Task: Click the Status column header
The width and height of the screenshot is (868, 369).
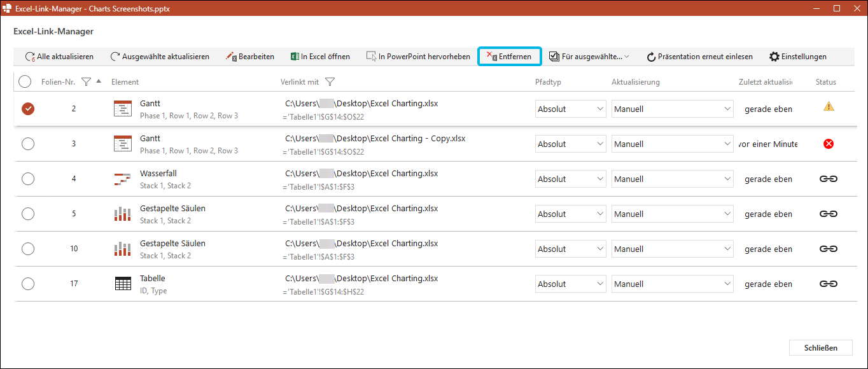Action: (826, 82)
